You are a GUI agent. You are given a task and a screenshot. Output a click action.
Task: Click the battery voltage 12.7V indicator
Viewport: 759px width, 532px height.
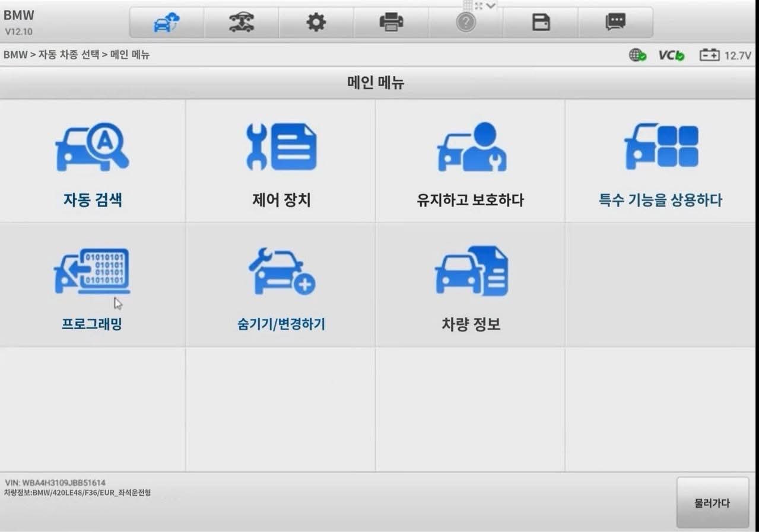pyautogui.click(x=725, y=55)
